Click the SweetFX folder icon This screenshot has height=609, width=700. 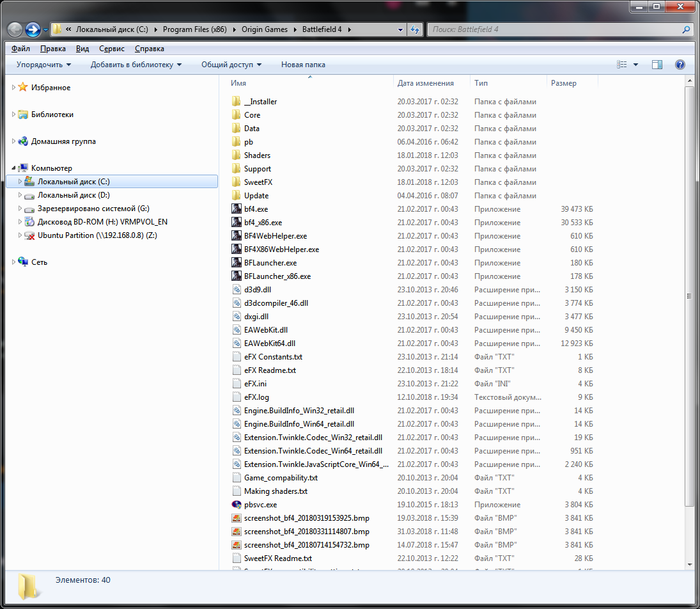coord(237,182)
